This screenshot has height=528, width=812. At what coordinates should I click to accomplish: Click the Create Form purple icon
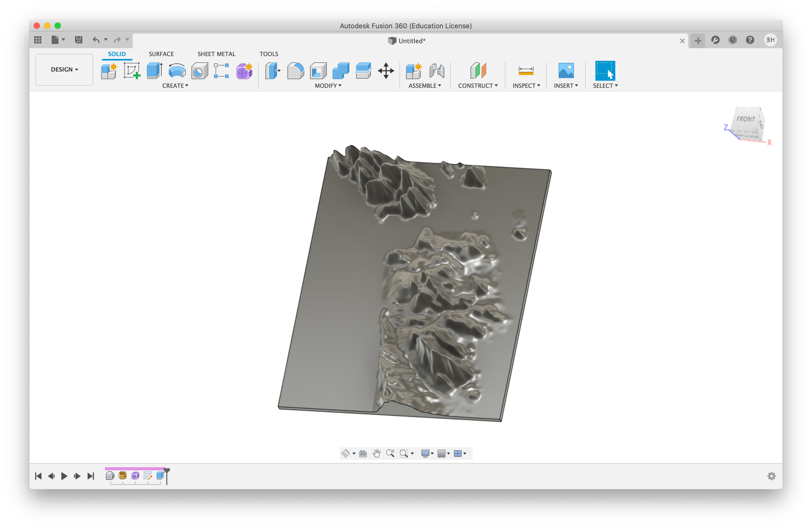[x=244, y=71]
